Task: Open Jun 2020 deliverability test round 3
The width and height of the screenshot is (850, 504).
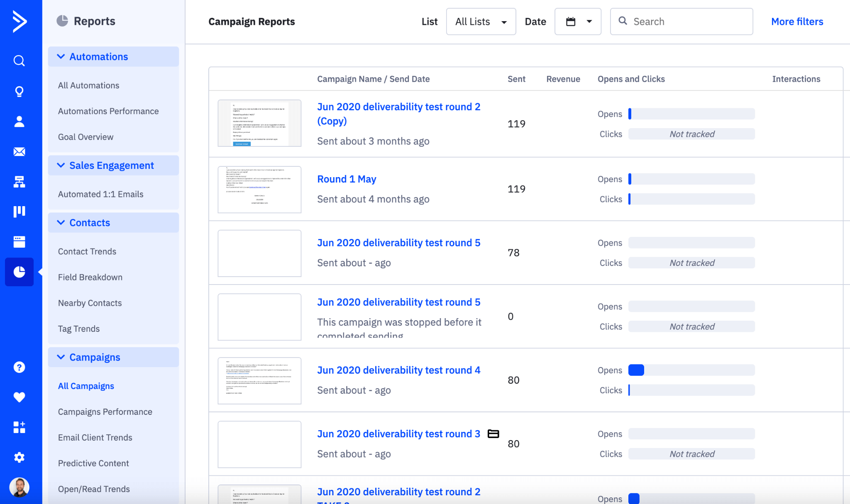Action: (x=398, y=434)
